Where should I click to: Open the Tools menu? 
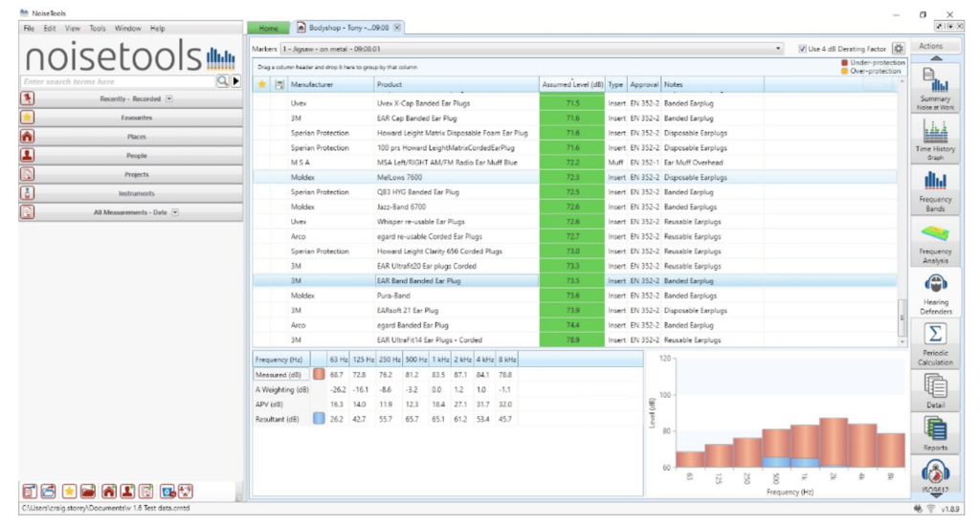tap(98, 29)
